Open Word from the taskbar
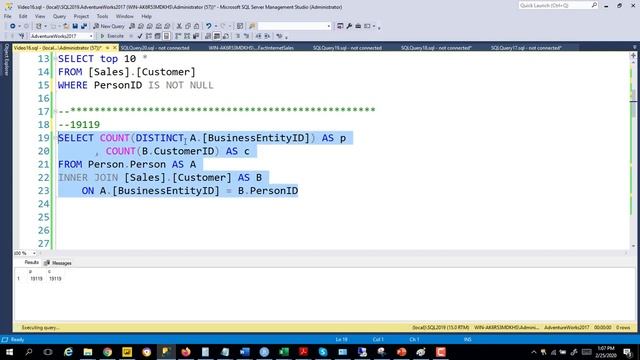 point(244,352)
